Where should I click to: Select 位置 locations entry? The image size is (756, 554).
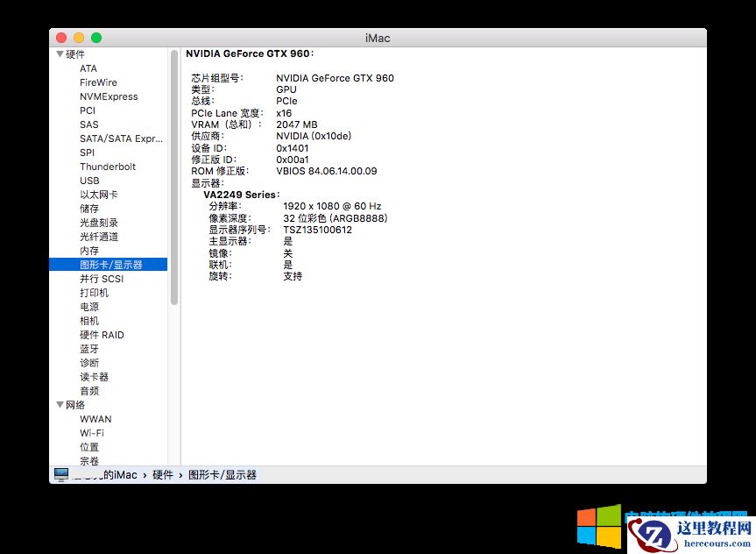tap(89, 447)
